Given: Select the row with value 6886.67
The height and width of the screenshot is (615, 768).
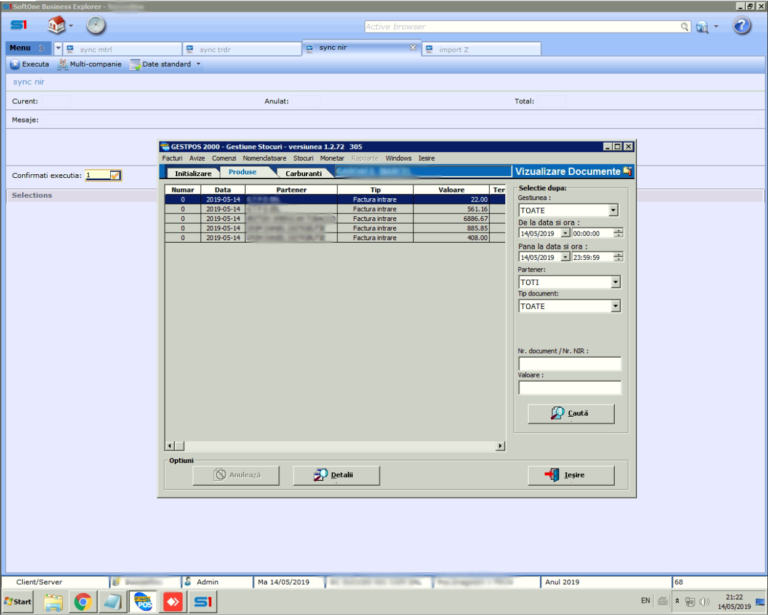Looking at the screenshot, I should point(335,219).
